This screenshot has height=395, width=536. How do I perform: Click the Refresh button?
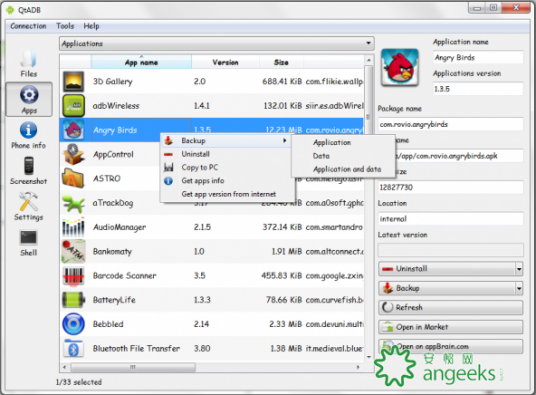(451, 308)
